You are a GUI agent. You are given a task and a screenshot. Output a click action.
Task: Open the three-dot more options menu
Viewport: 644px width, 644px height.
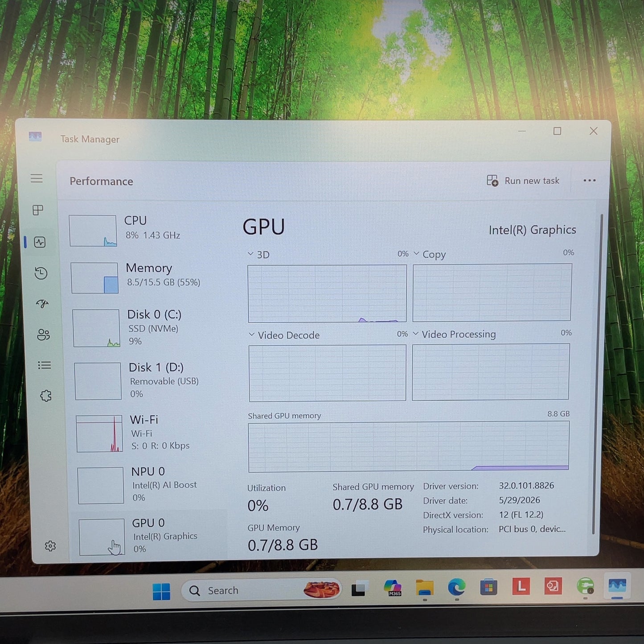point(589,180)
